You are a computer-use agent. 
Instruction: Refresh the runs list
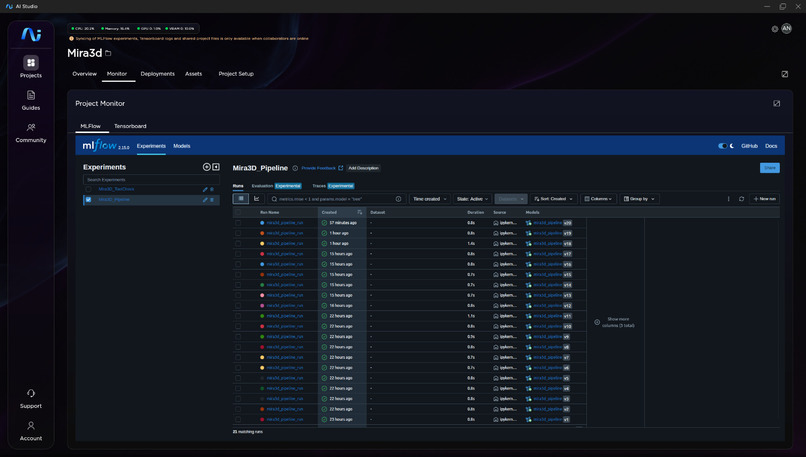[741, 199]
